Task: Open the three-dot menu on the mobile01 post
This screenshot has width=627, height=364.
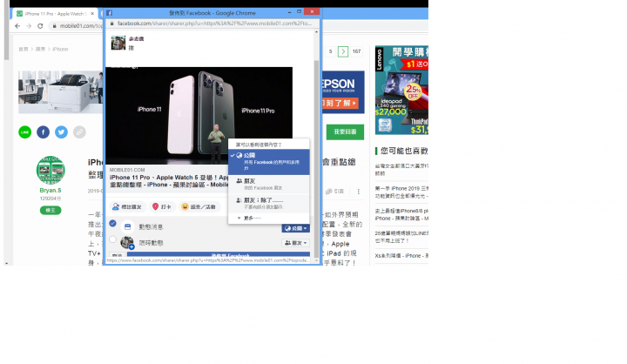Action: coord(358,192)
